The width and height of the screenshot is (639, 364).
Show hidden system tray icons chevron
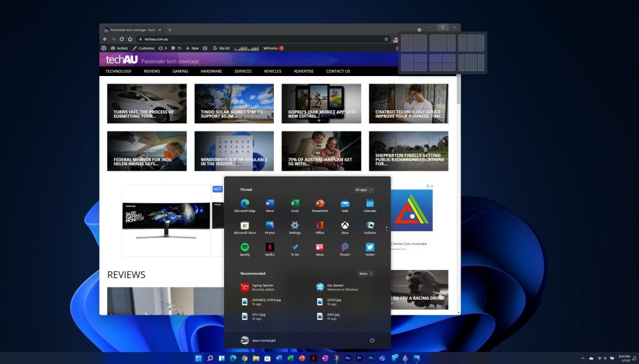(x=583, y=358)
